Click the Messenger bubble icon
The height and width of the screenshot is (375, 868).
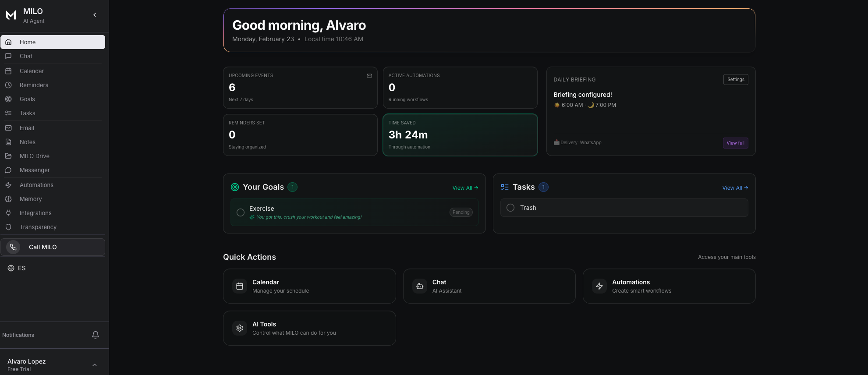pos(8,170)
